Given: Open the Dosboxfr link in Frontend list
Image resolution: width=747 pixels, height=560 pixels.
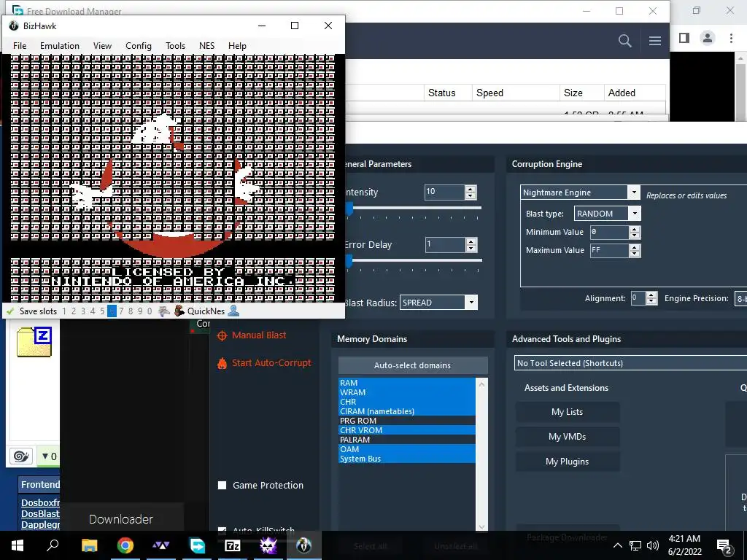Looking at the screenshot, I should pos(41,502).
